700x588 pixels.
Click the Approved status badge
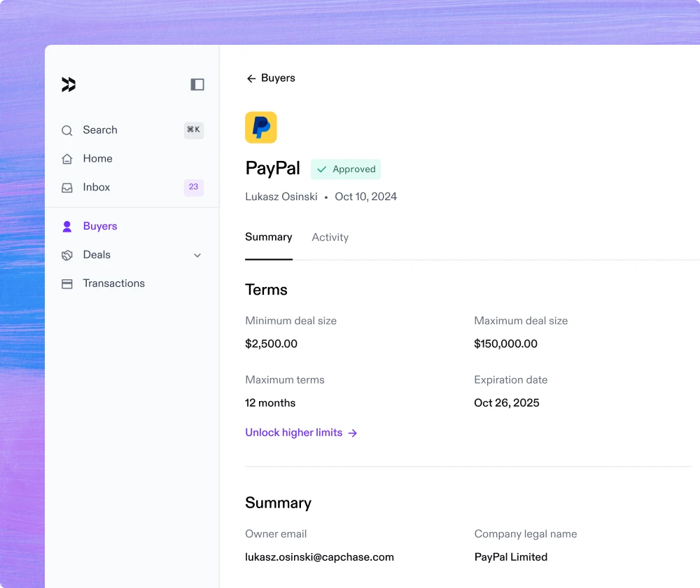(x=346, y=169)
